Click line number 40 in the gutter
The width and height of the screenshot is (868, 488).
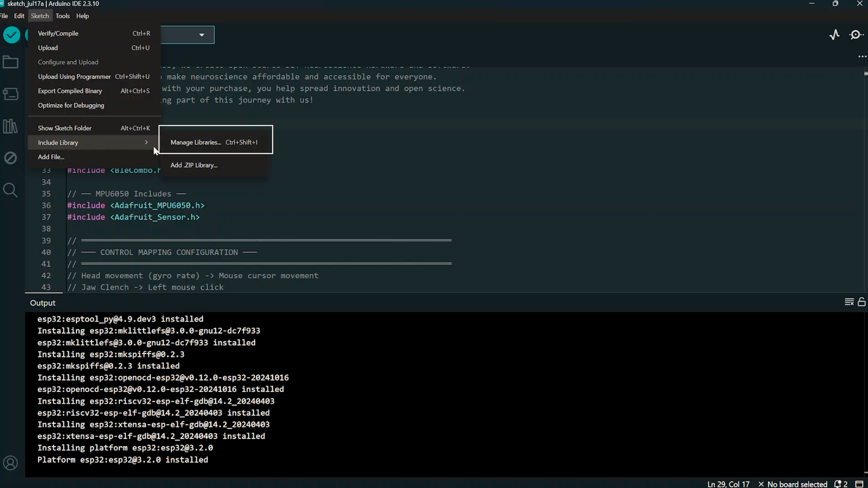click(x=46, y=252)
